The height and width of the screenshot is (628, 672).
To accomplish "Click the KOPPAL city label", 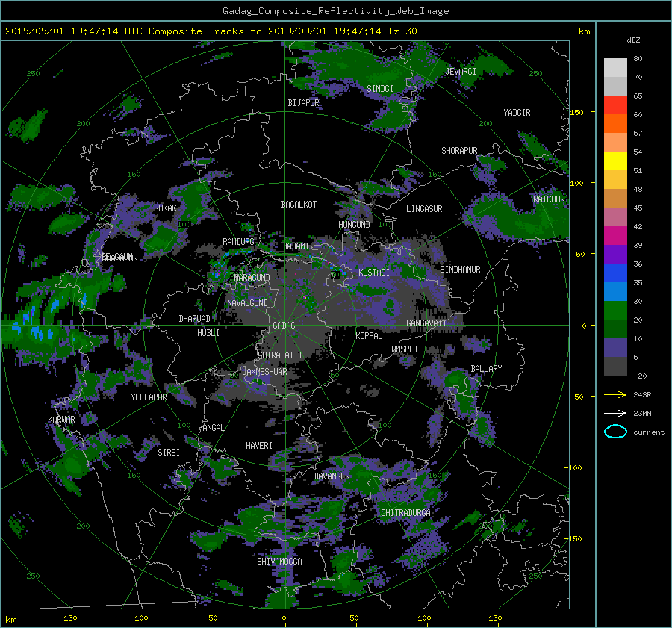I will click(x=369, y=336).
